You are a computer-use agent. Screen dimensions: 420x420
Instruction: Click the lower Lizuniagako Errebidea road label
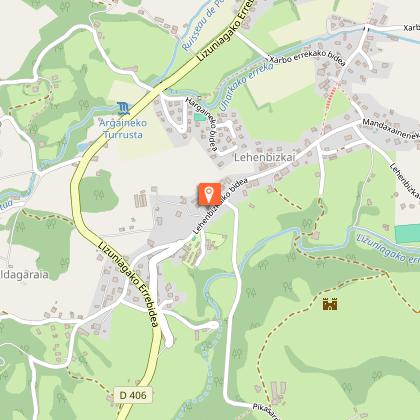point(127,284)
